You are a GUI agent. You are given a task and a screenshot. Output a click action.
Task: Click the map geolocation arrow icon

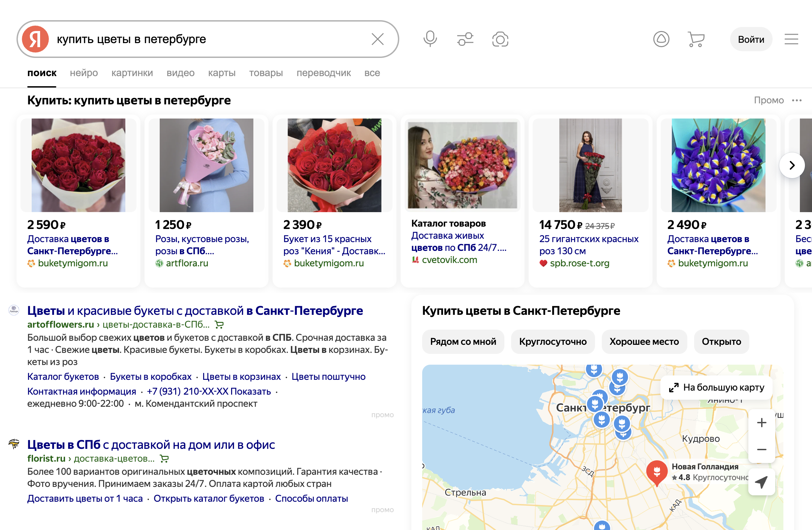click(x=761, y=482)
